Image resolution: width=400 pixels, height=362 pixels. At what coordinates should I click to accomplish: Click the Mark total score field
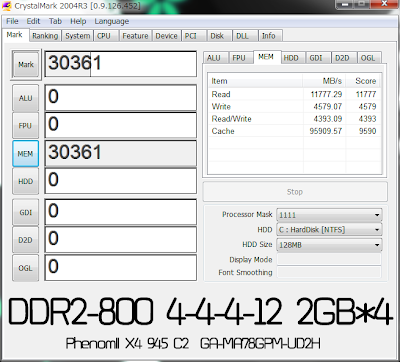click(x=121, y=64)
